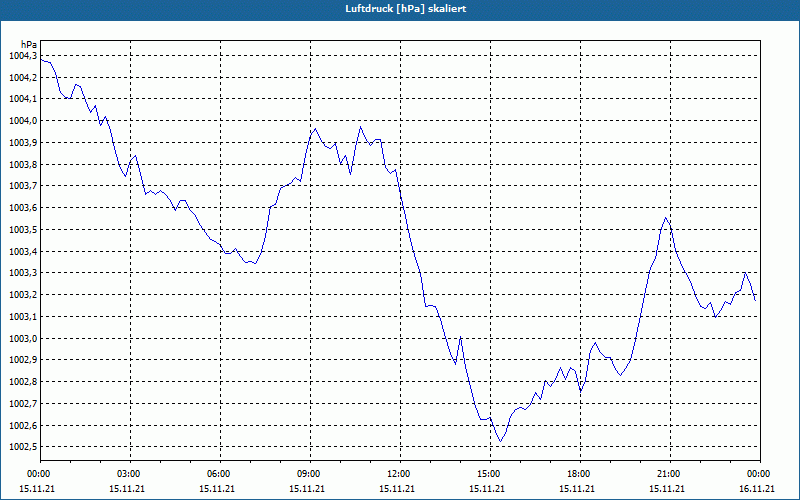Pick the '09:00' x-axis time label
800x500 pixels.
[308, 474]
